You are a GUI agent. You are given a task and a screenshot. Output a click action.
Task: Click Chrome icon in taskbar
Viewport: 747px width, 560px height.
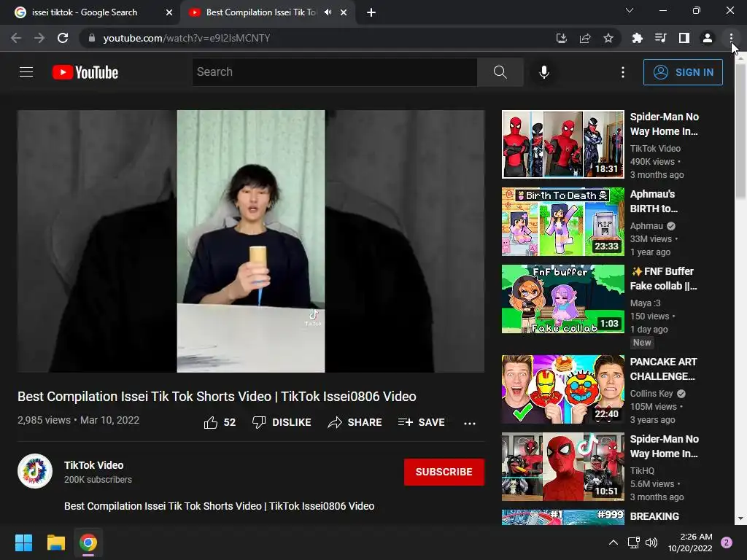[x=88, y=542]
